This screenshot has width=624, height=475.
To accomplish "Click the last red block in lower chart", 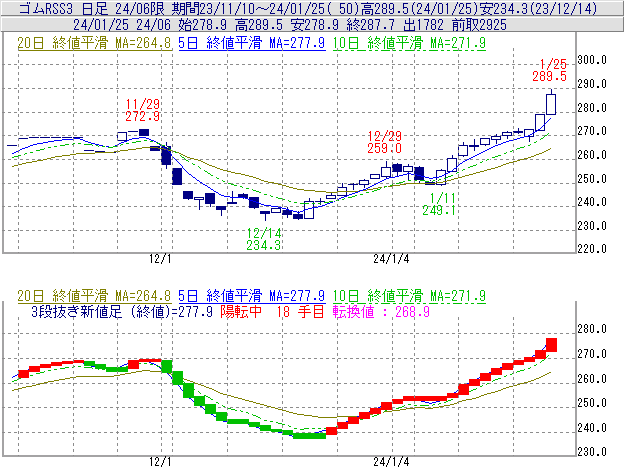I will pyautogui.click(x=551, y=345).
